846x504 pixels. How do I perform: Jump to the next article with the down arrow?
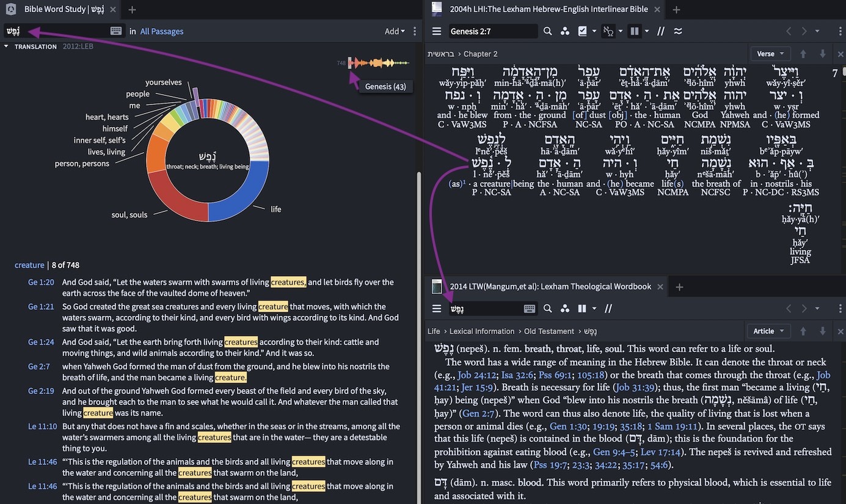pyautogui.click(x=823, y=331)
